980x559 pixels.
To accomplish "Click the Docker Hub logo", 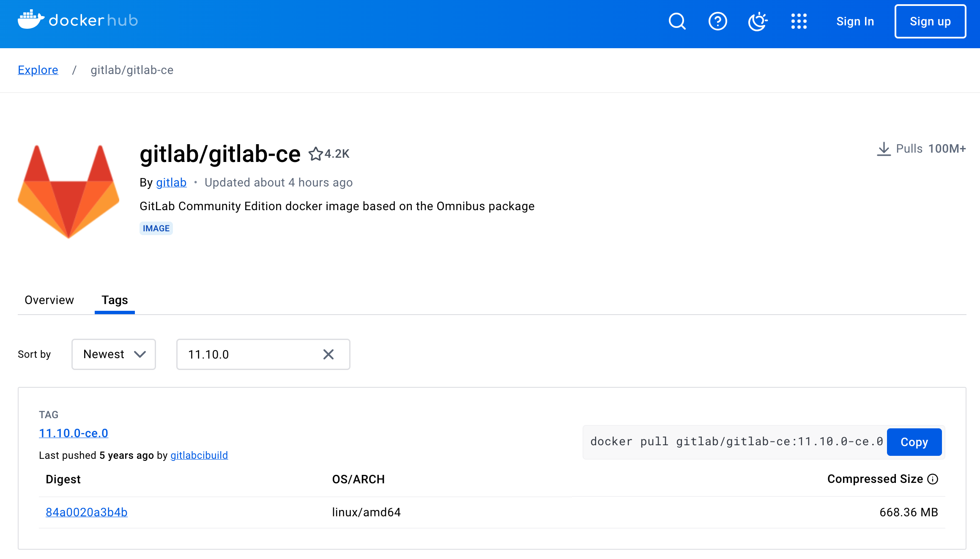I will tap(78, 20).
